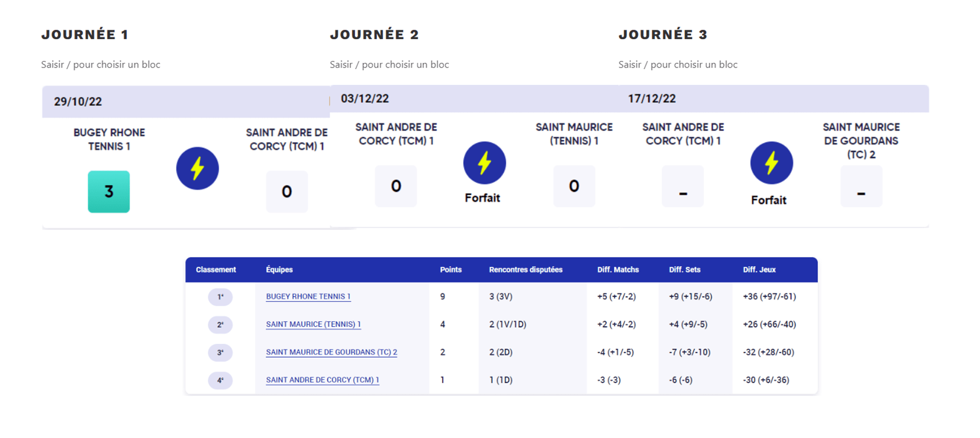Click the Diff. Jeux column header
This screenshot has width=980, height=438.
(x=759, y=270)
